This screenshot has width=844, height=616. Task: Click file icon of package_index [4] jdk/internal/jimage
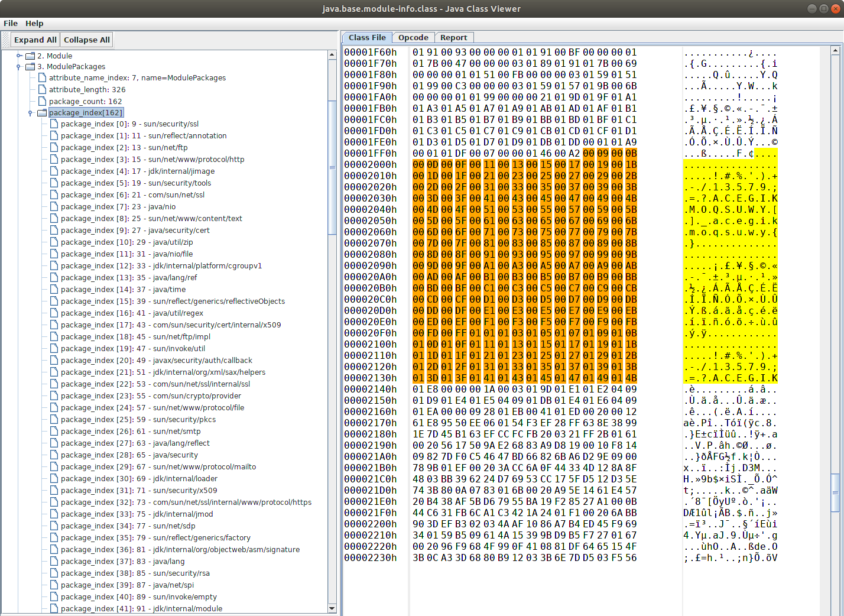pyautogui.click(x=54, y=171)
